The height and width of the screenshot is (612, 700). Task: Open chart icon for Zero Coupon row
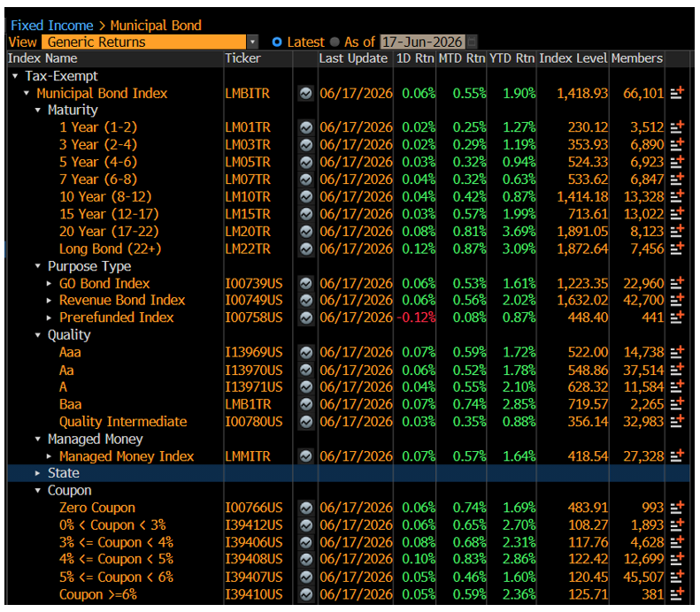point(306,508)
